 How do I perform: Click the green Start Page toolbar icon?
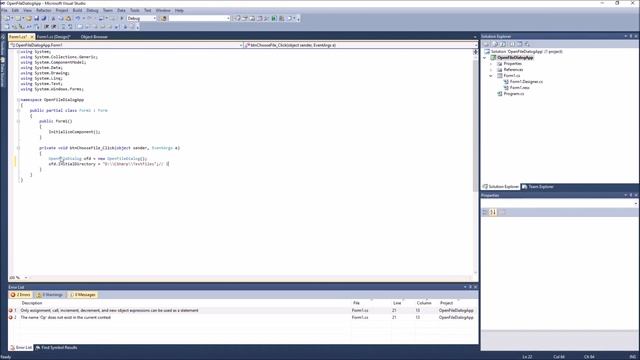click(x=274, y=18)
